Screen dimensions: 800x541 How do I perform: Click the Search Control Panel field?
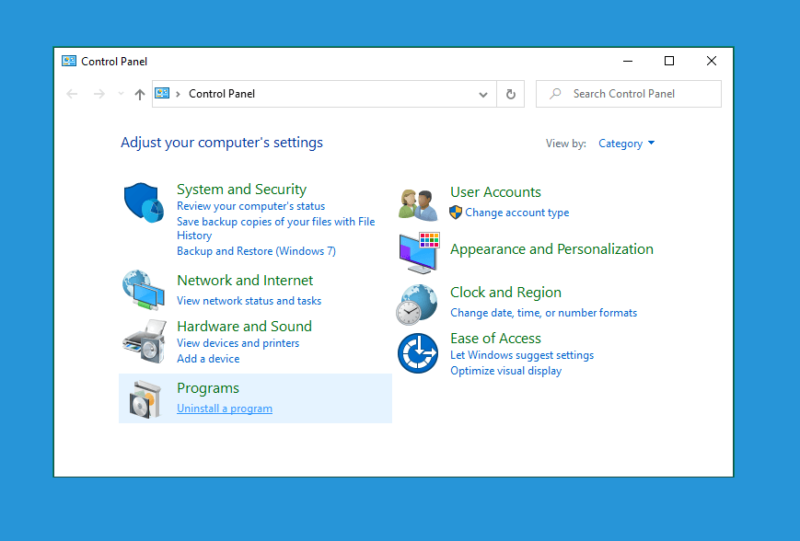(629, 94)
